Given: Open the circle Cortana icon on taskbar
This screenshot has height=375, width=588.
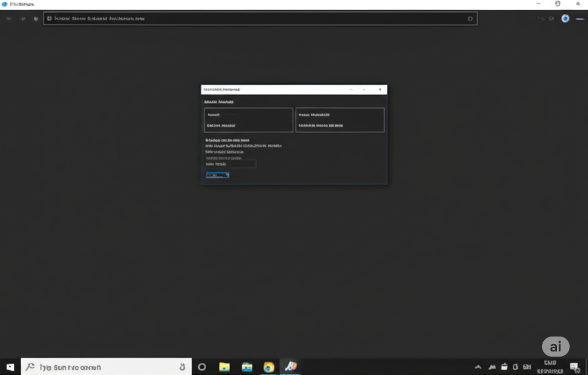Looking at the screenshot, I should [202, 367].
